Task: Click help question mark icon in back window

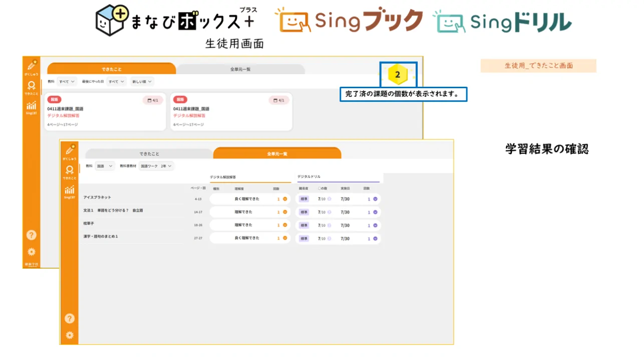Action: pos(31,235)
